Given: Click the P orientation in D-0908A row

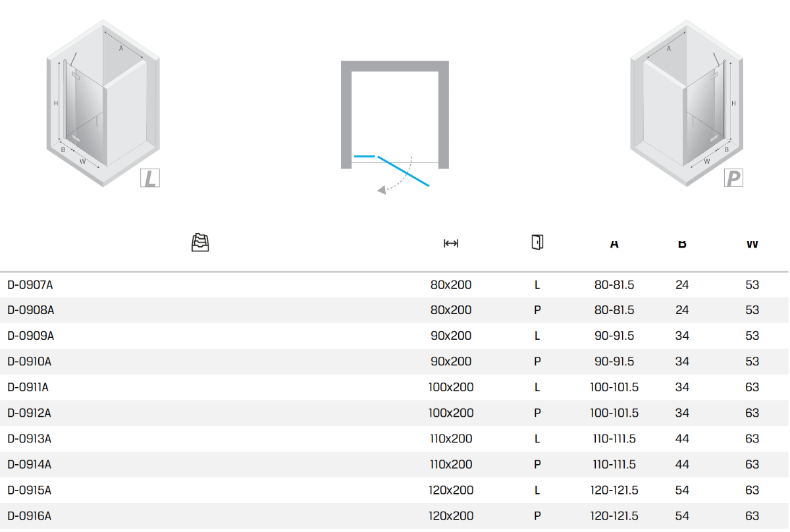Looking at the screenshot, I should [x=537, y=310].
